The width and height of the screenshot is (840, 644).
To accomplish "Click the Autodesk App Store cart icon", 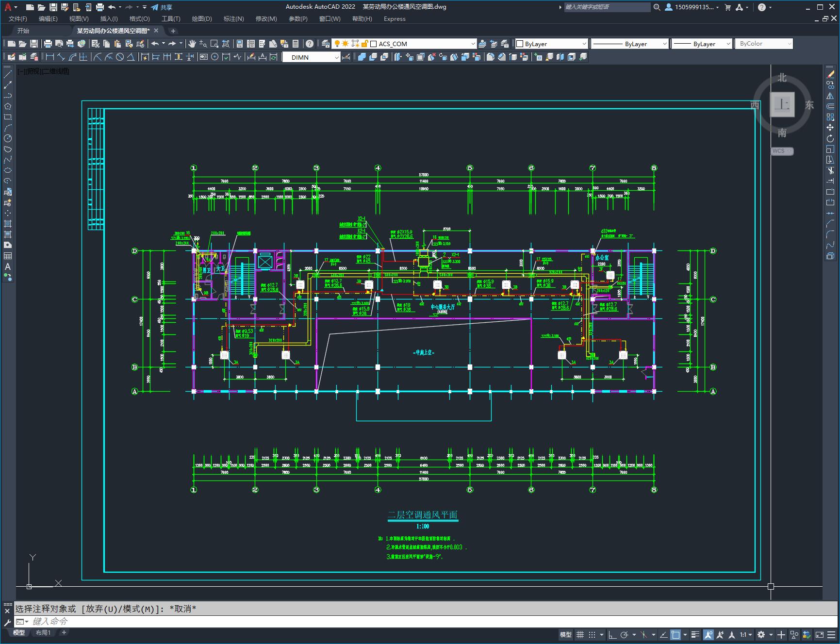I will pos(728,7).
